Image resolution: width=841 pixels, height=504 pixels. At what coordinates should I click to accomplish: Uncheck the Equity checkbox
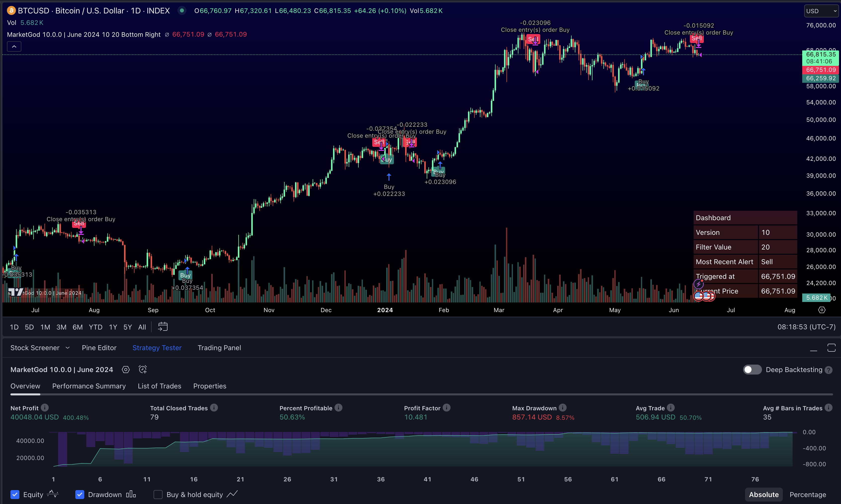[x=15, y=495]
